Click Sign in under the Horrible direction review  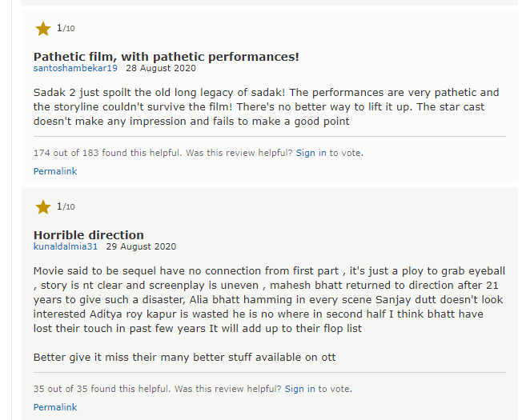pos(299,389)
